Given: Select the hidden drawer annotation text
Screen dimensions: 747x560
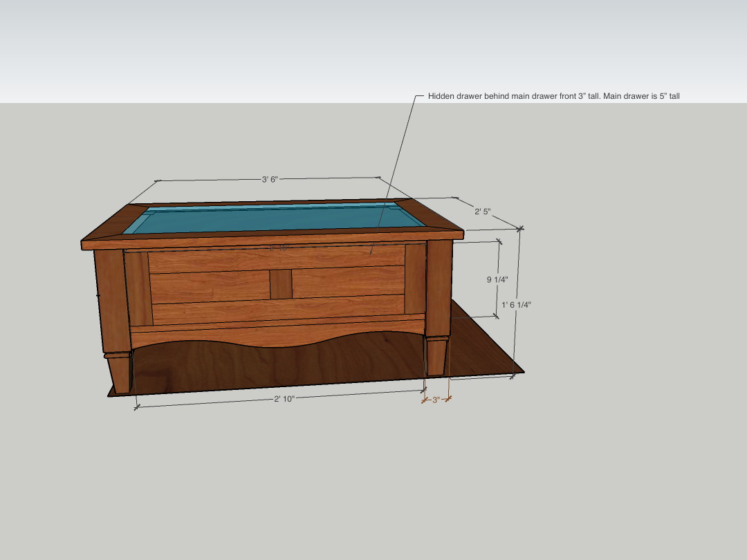Looking at the screenshot, I should click(x=553, y=96).
